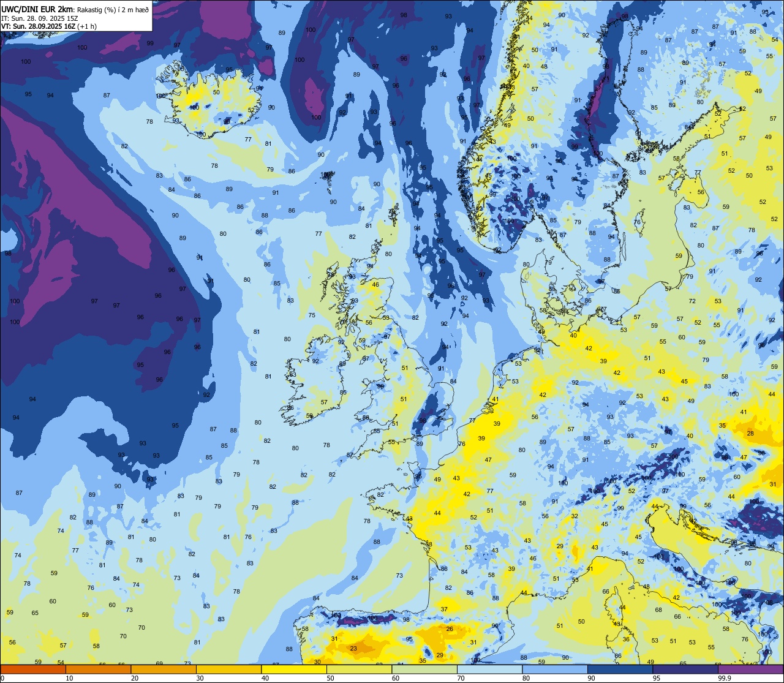Click the 26 humidity value in northern Spain
784x683 pixels.
tap(450, 628)
